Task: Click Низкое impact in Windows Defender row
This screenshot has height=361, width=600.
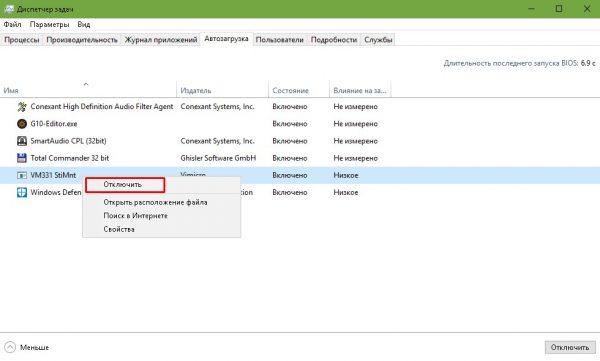Action: pyautogui.click(x=346, y=192)
